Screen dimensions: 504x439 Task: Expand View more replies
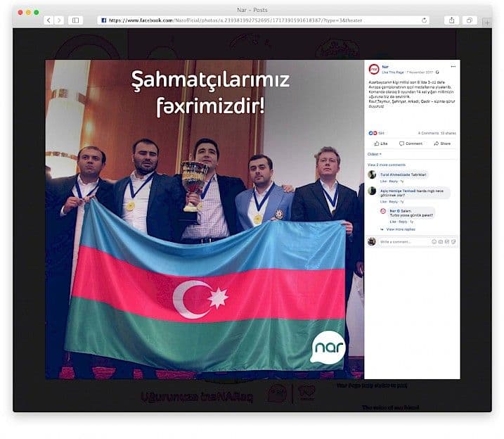401,229
